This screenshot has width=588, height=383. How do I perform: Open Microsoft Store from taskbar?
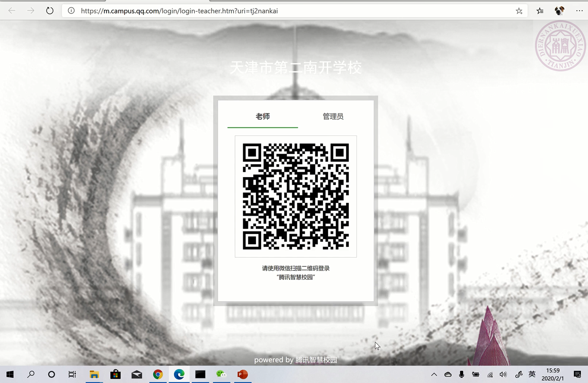pyautogui.click(x=115, y=374)
